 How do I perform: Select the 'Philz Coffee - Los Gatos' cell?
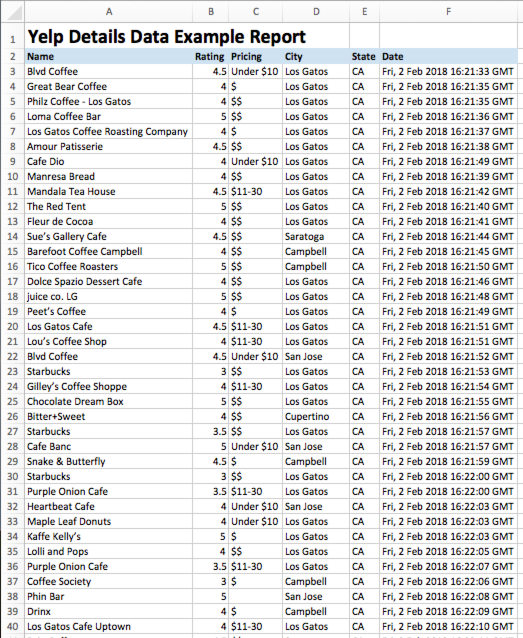pyautogui.click(x=109, y=101)
